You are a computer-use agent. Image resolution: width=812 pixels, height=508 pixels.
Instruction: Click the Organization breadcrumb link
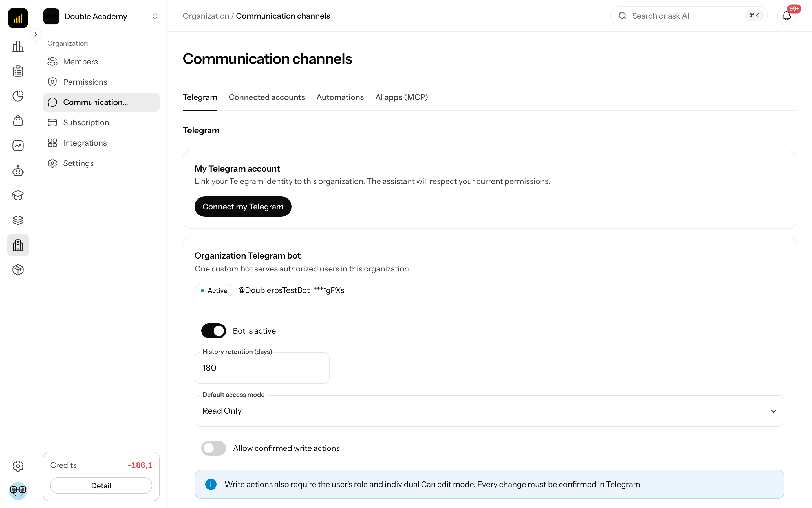206,16
